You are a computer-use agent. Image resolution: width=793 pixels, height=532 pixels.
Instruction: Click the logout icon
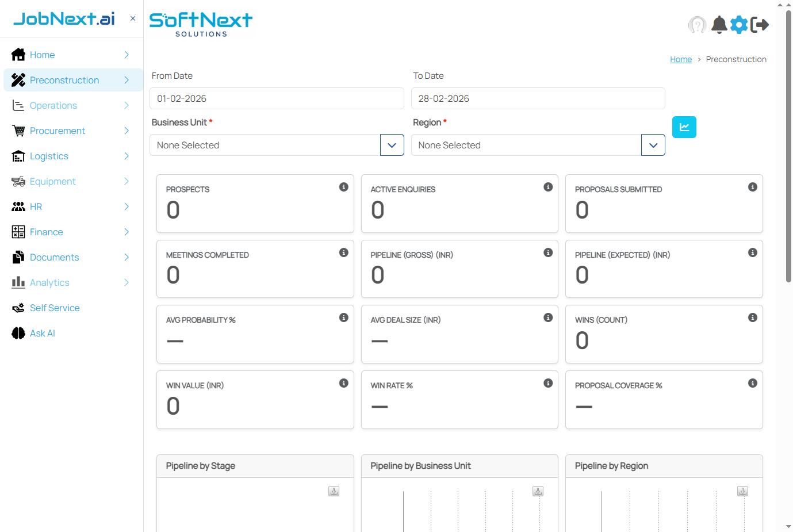(760, 25)
